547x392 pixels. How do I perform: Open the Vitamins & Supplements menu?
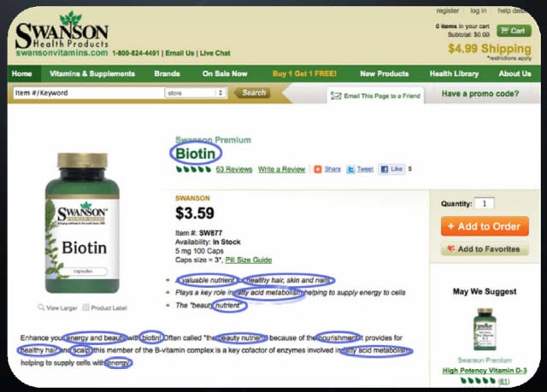pos(92,73)
